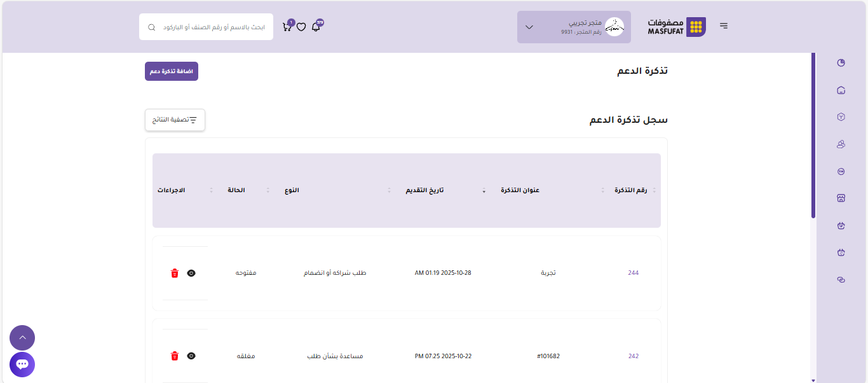Click the اضافة تذكرة دعم button
This screenshot has height=383, width=868.
172,72
